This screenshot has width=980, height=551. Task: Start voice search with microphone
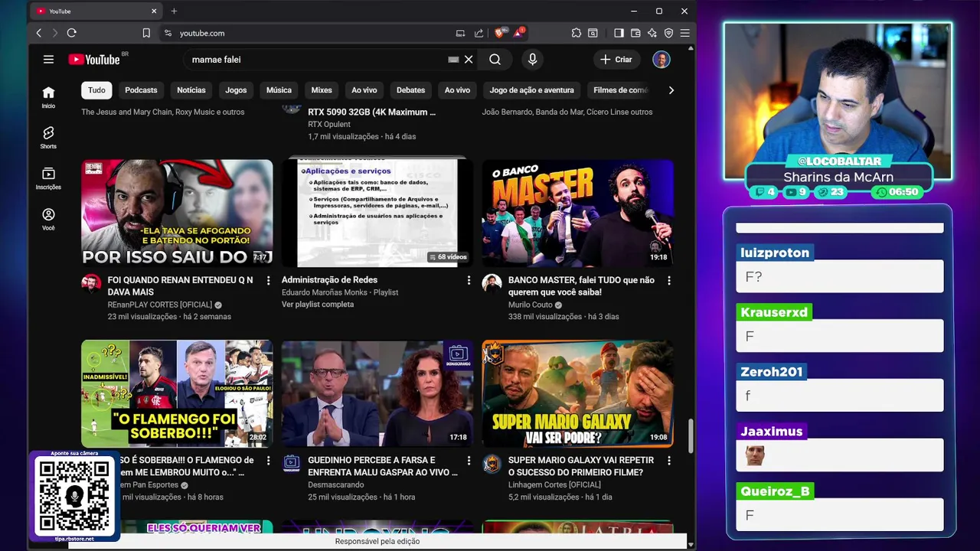point(532,60)
